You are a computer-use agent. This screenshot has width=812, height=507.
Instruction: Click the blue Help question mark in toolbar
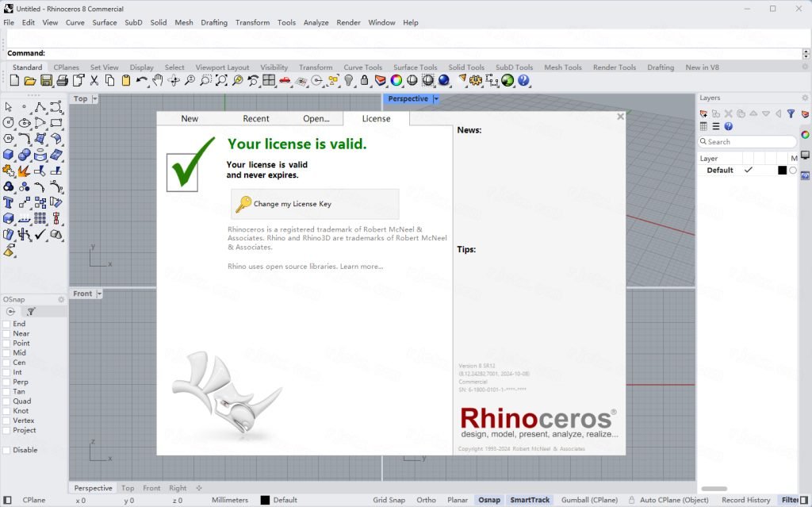pos(523,80)
